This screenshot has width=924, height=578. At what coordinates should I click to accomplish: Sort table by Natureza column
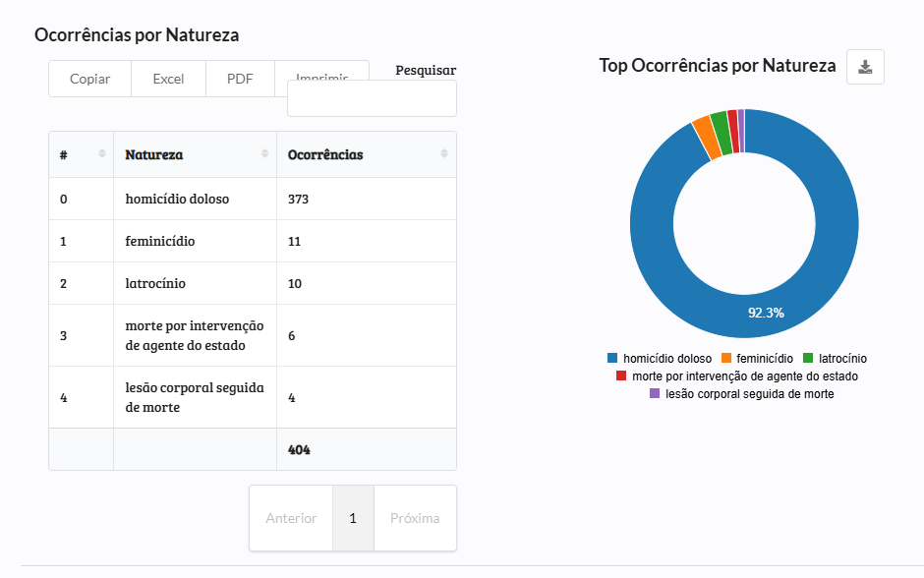pos(195,154)
